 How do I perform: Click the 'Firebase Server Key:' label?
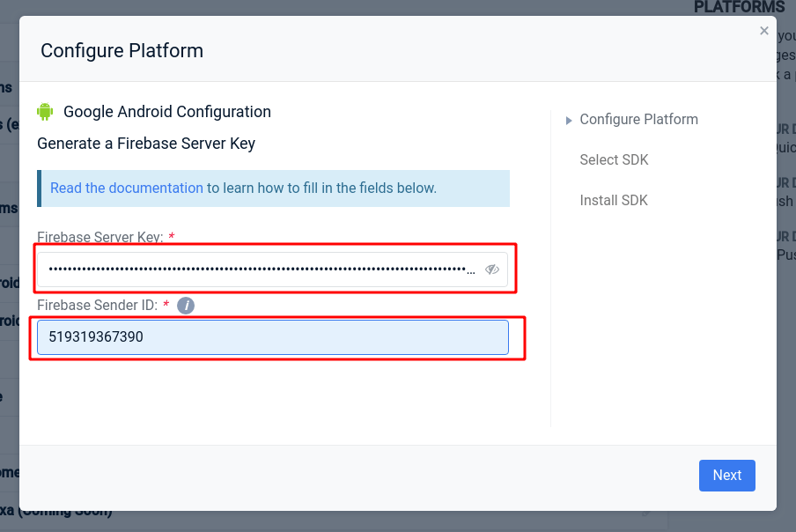click(x=100, y=237)
